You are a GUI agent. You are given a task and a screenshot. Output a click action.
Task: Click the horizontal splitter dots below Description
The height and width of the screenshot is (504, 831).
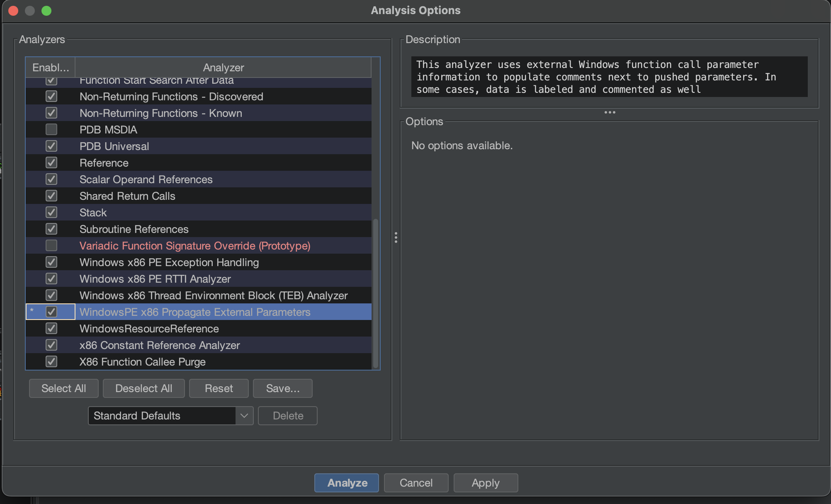[610, 112]
